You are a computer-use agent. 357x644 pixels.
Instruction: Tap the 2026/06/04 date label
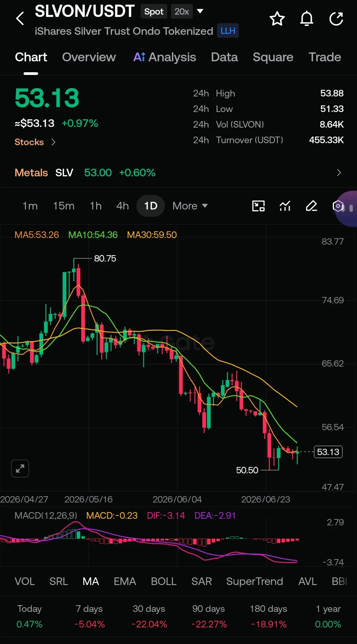(x=177, y=499)
